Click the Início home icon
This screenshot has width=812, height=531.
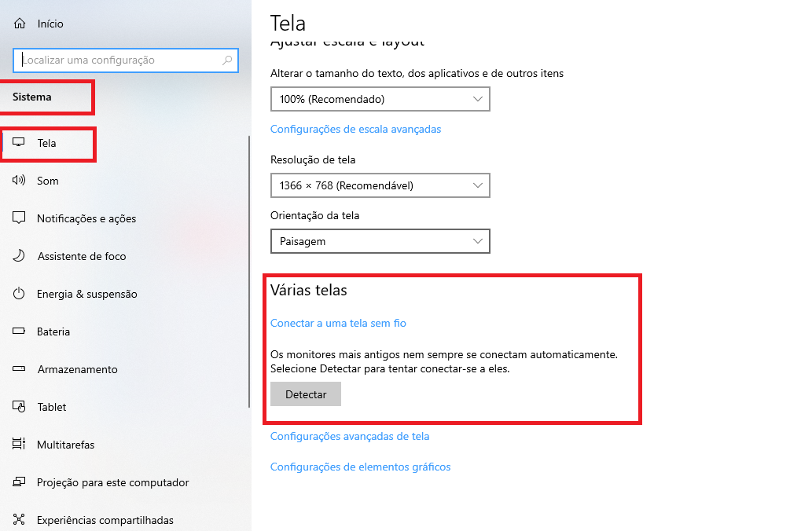[20, 24]
